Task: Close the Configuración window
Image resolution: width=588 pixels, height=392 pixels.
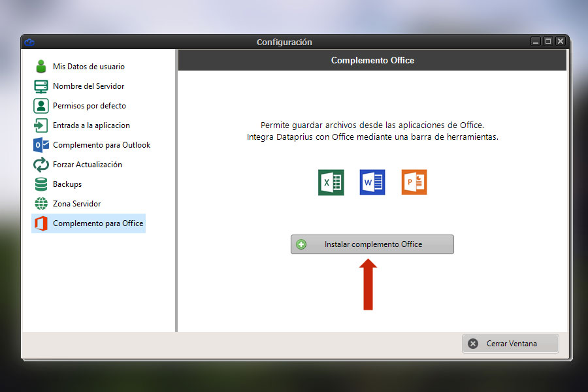Action: point(561,41)
